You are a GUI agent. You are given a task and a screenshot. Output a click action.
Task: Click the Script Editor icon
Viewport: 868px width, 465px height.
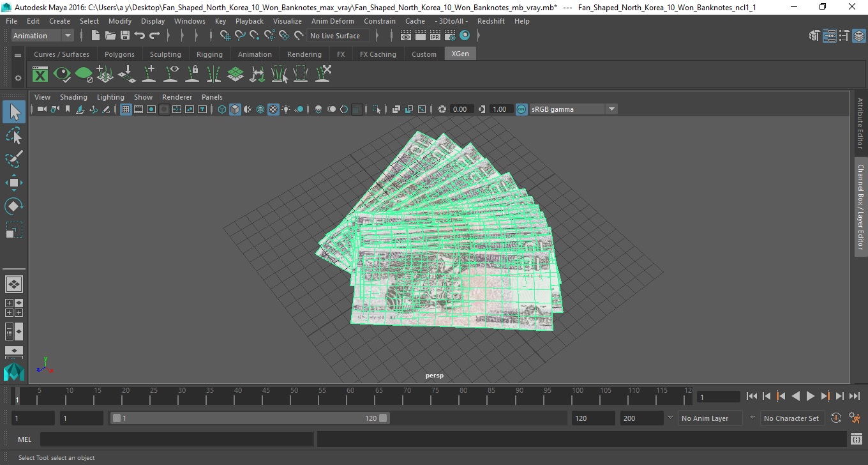pos(857,439)
